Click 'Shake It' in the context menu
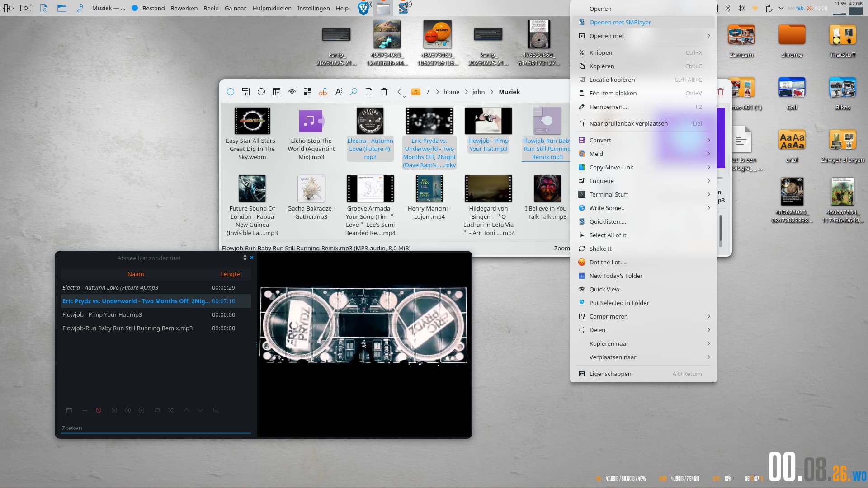Viewport: 868px width, 488px height. (x=643, y=249)
